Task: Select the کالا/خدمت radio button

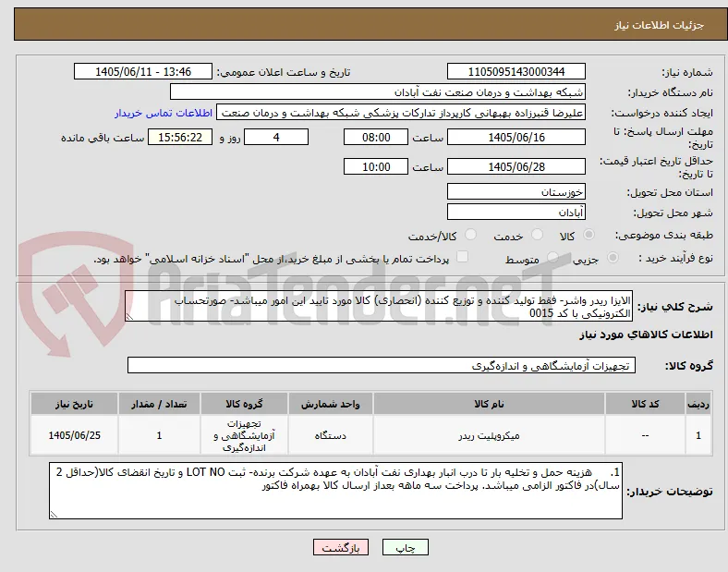Action: (x=470, y=235)
